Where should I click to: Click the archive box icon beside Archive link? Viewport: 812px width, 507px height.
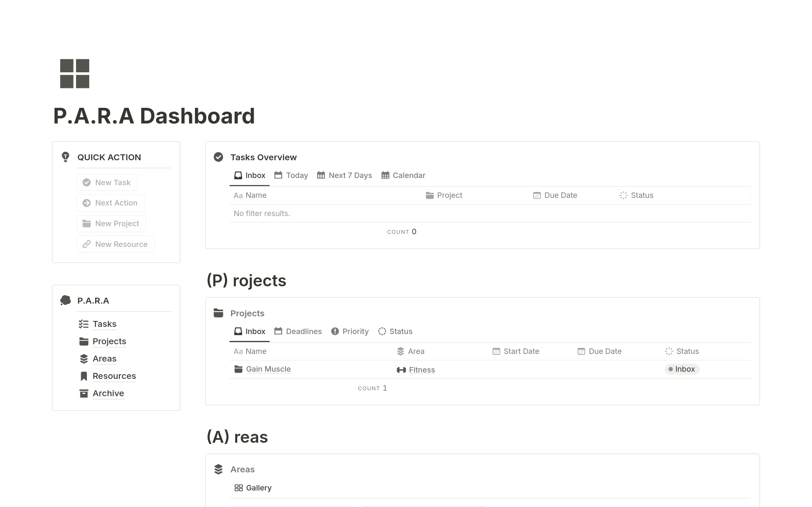(83, 393)
